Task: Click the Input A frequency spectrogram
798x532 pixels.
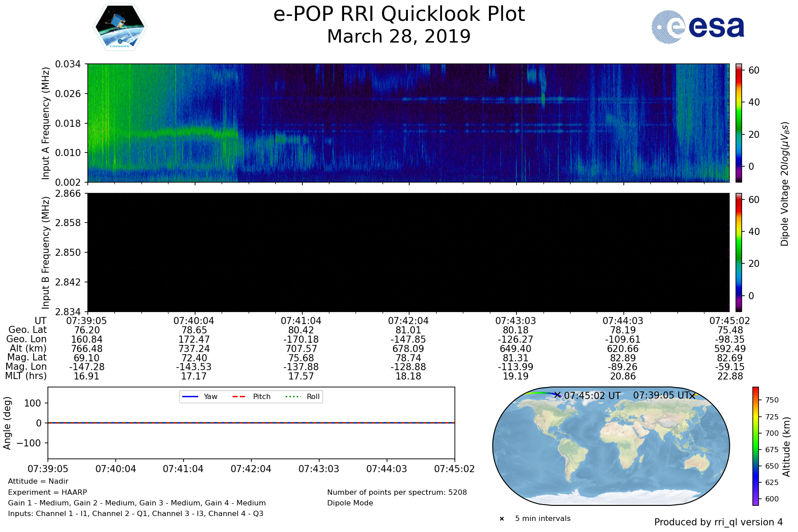Action: coord(408,123)
